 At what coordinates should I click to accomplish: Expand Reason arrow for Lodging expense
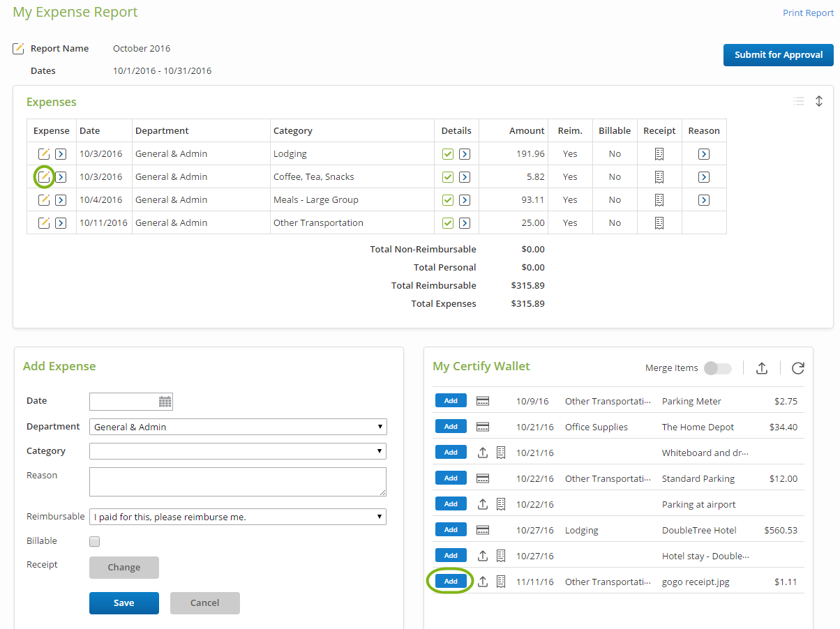click(704, 154)
